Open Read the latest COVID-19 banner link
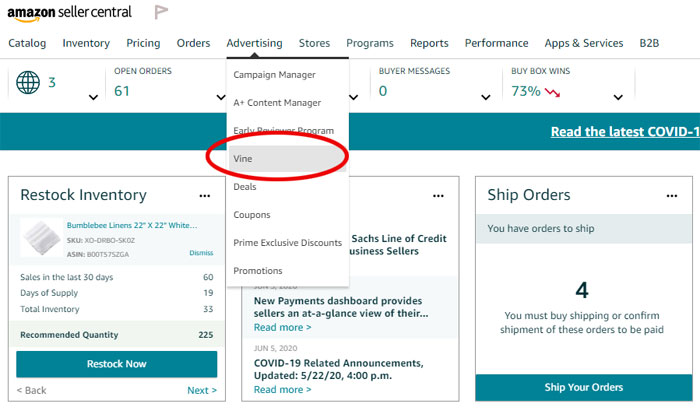 click(625, 132)
